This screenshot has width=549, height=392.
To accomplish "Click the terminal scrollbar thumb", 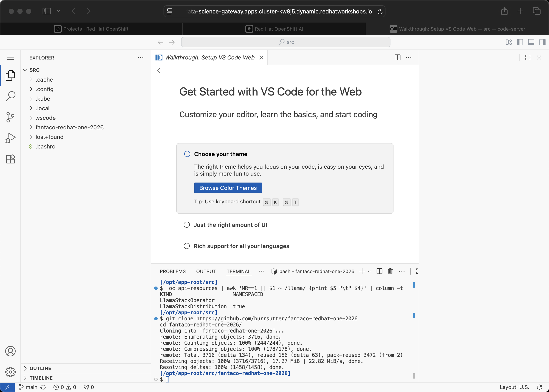I will click(413, 376).
